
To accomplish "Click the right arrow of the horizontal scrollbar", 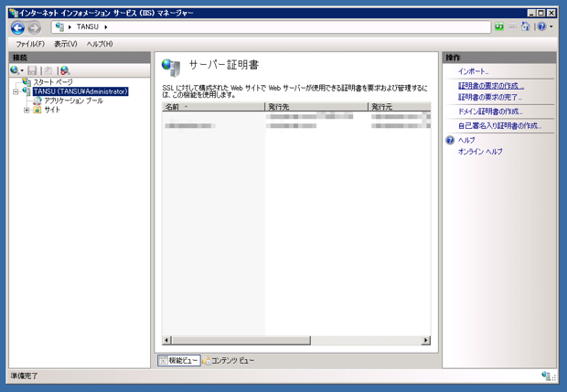I will (426, 340).
